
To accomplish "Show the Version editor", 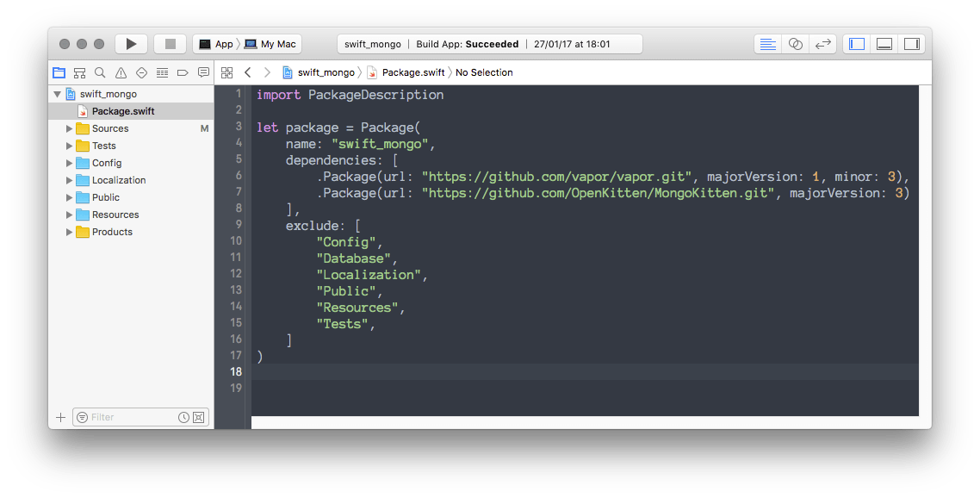I will point(823,44).
